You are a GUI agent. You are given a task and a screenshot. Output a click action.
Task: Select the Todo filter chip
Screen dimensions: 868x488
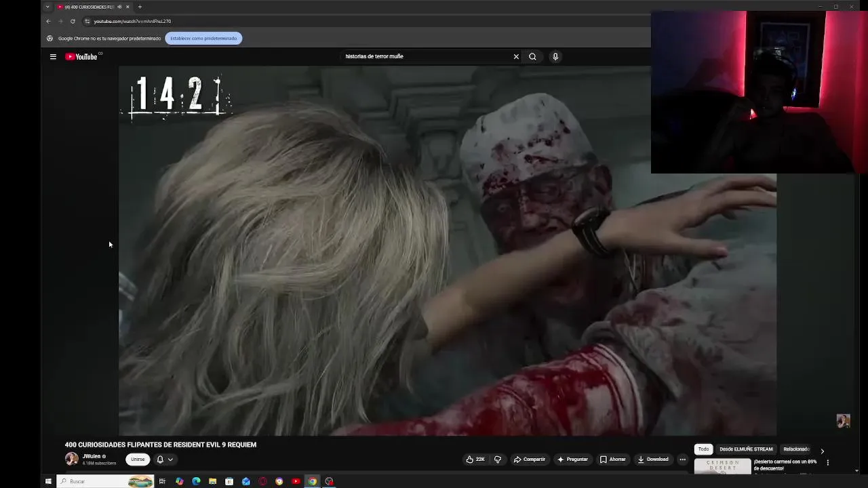[703, 449]
